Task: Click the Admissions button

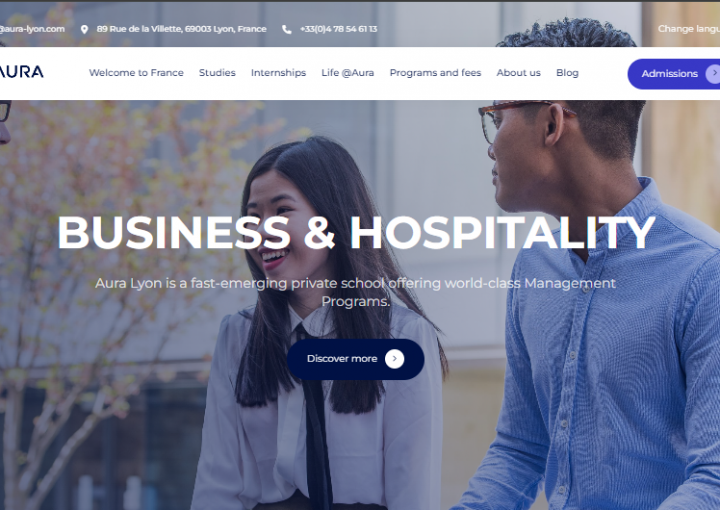Action: coord(674,73)
